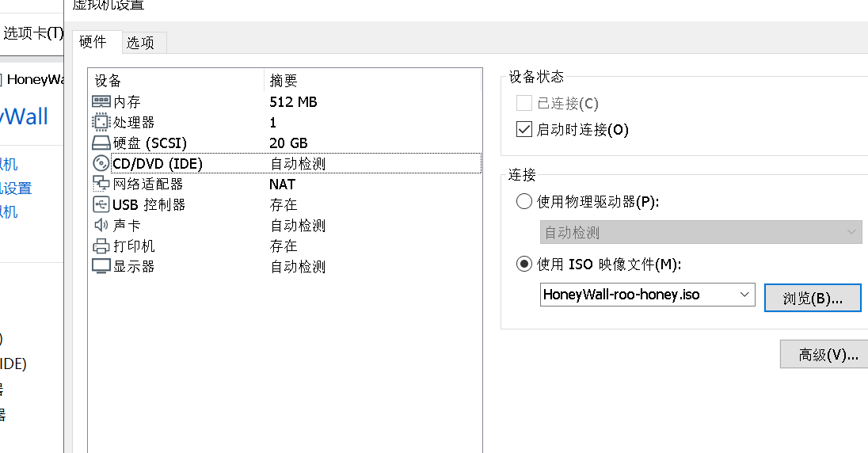Check the 已连接 (connected) checkbox
Image resolution: width=868 pixels, height=453 pixels.
(x=523, y=104)
